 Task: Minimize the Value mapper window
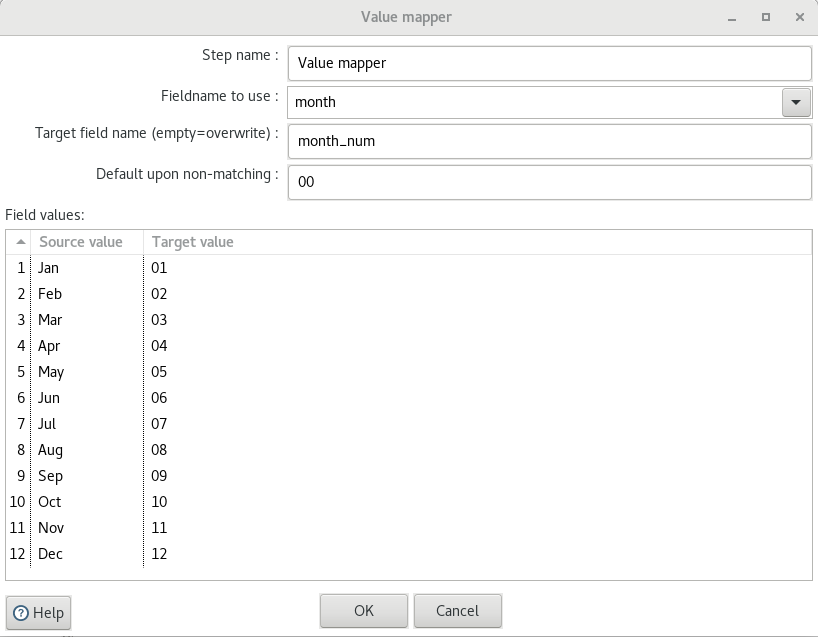pos(732,17)
